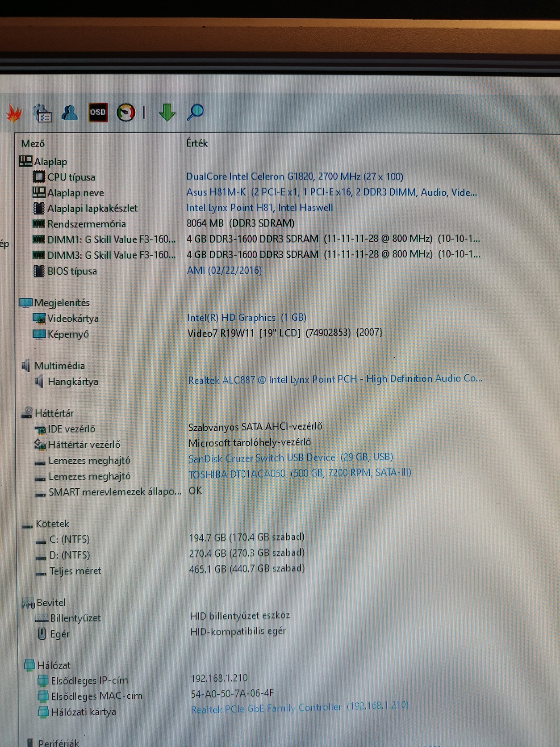Click the Hálózat network icon
Viewport: 560px width, 747px height.
(29, 665)
